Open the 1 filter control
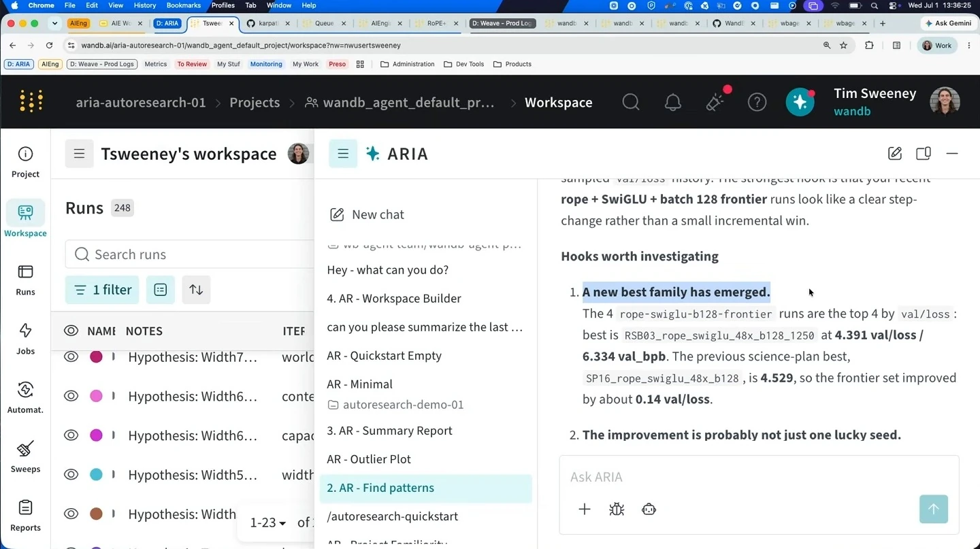The image size is (980, 549). tap(103, 290)
